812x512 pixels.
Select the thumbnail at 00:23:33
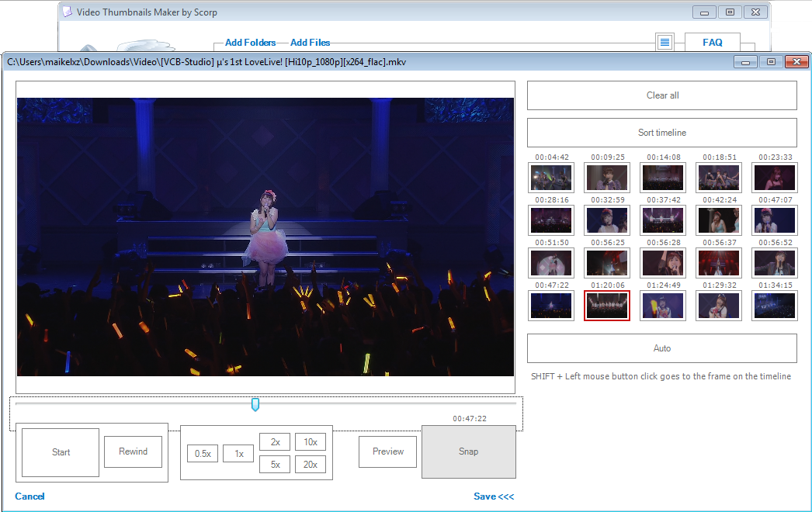[x=776, y=178]
